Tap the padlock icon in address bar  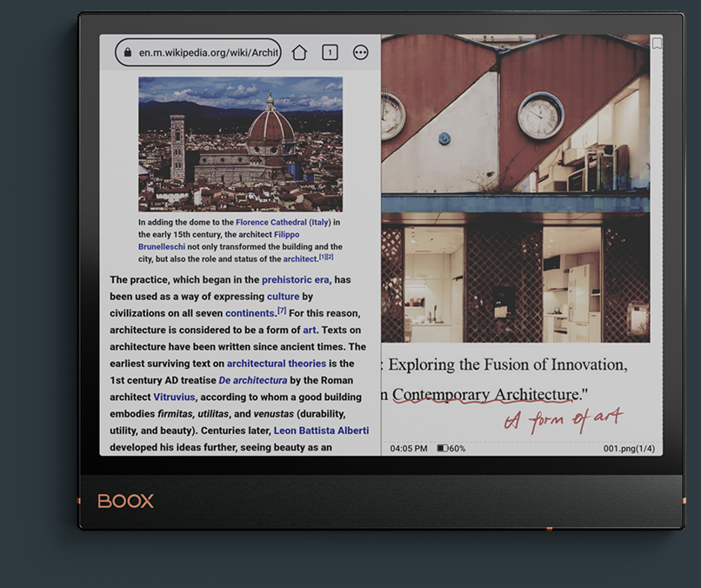click(128, 53)
